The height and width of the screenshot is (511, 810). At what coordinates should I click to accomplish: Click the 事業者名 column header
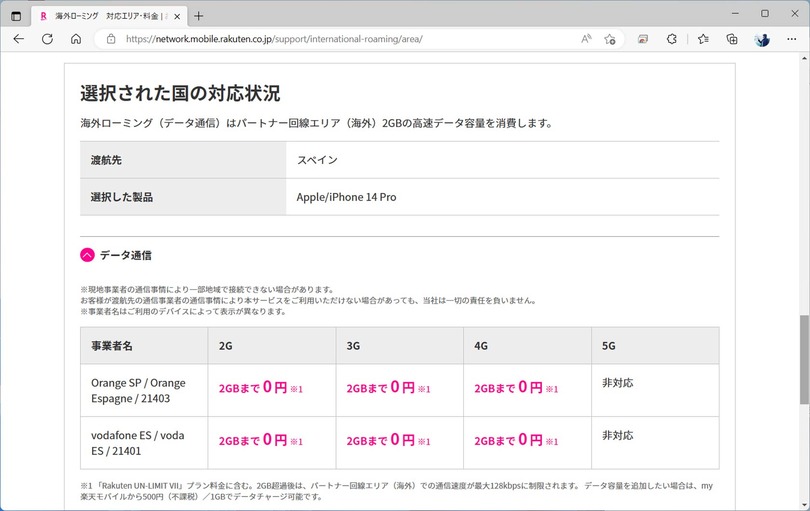tap(144, 346)
